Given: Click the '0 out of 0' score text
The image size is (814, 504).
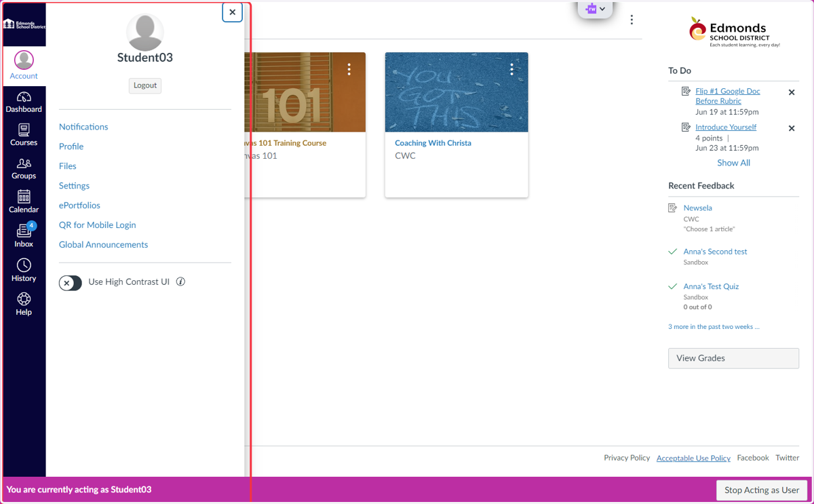Looking at the screenshot, I should pyautogui.click(x=697, y=307).
